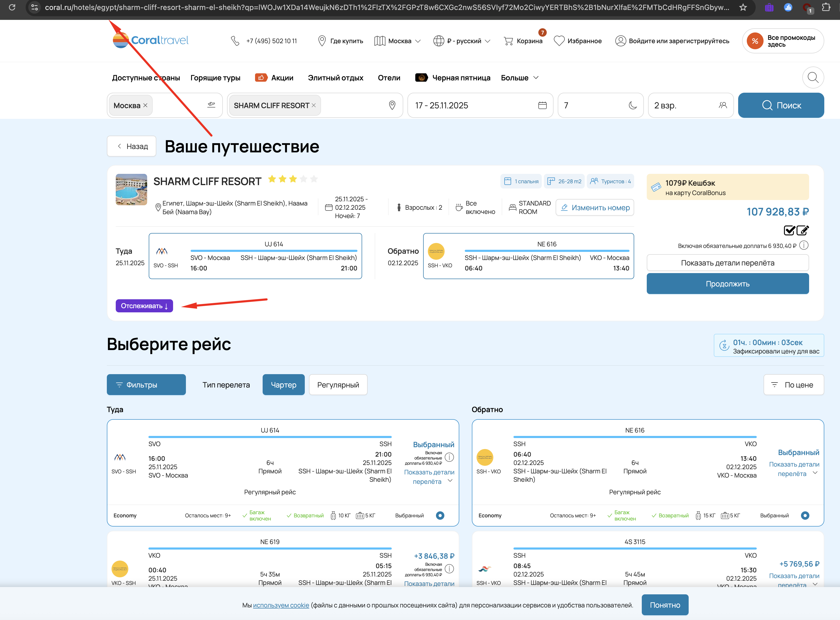Viewport: 840px width, 620px height.
Task: Remove Москва departure city tag
Action: click(x=145, y=106)
